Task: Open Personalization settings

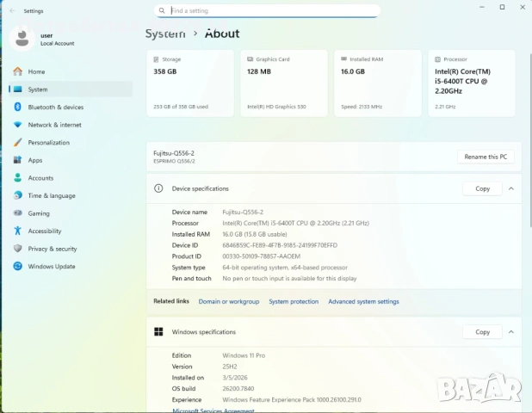Action: [48, 143]
